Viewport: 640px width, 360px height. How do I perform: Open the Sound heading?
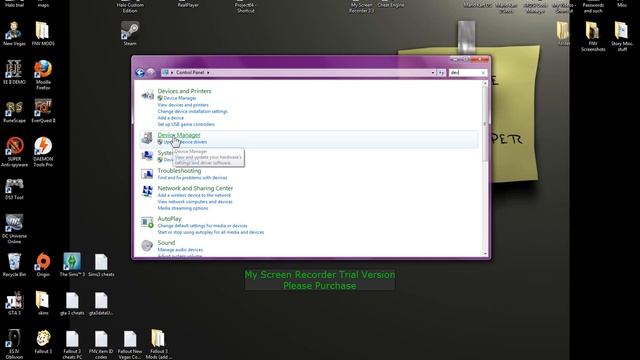click(166, 242)
